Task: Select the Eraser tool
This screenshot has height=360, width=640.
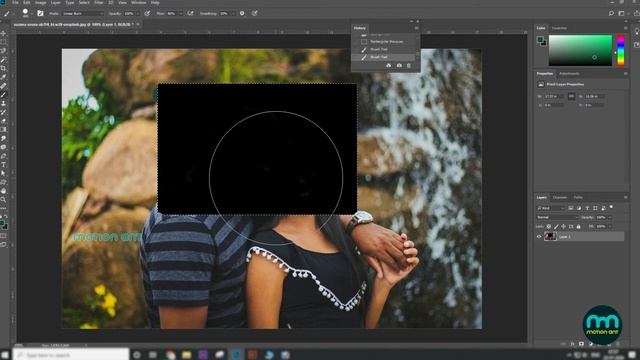Action: point(3,121)
